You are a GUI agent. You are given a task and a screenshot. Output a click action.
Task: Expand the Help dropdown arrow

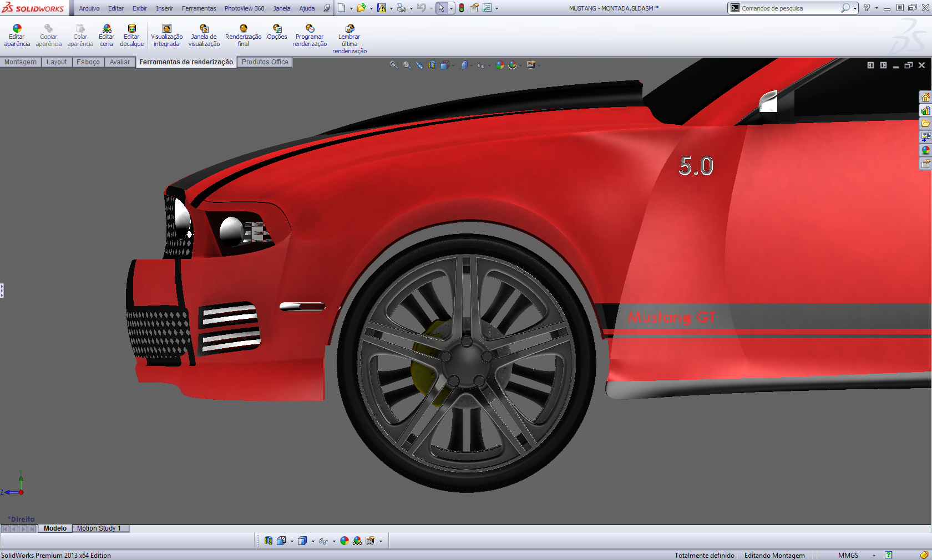877,8
